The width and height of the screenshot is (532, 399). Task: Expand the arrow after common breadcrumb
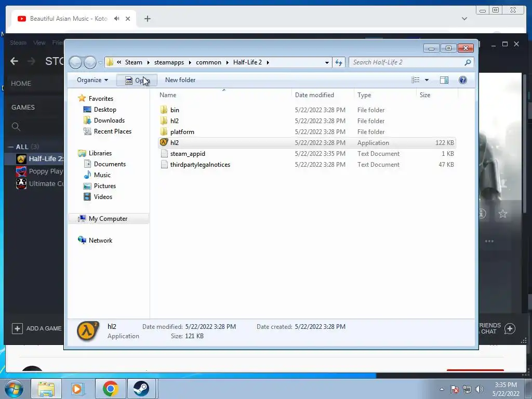(228, 63)
